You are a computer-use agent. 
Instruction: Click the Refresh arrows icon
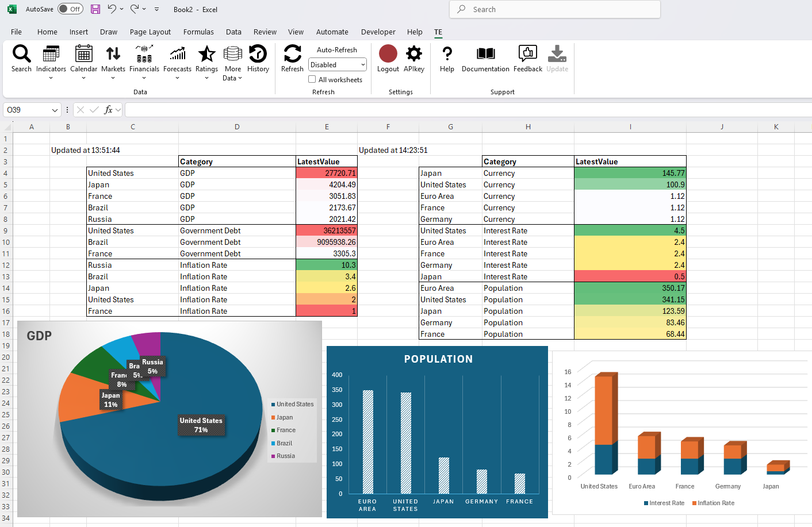[292, 54]
